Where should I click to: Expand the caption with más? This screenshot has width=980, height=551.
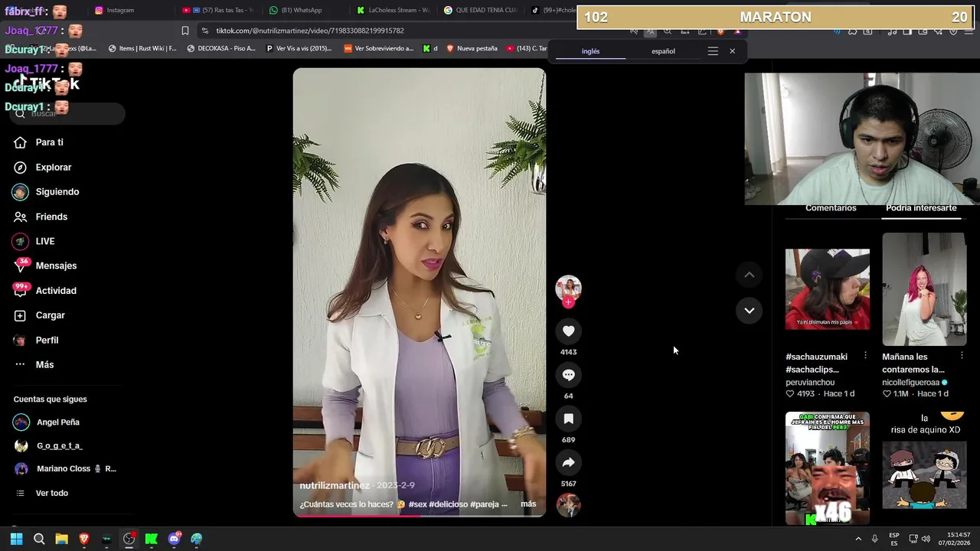click(x=528, y=504)
